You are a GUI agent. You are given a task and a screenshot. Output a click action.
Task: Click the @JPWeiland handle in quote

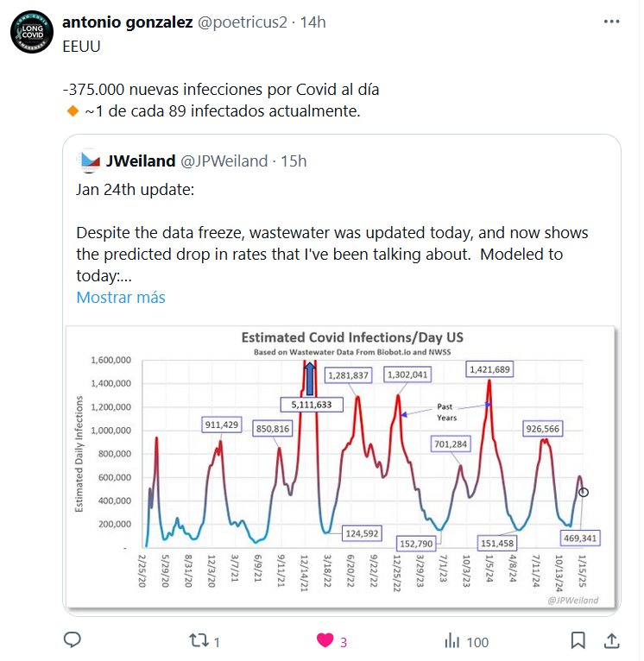[224, 161]
